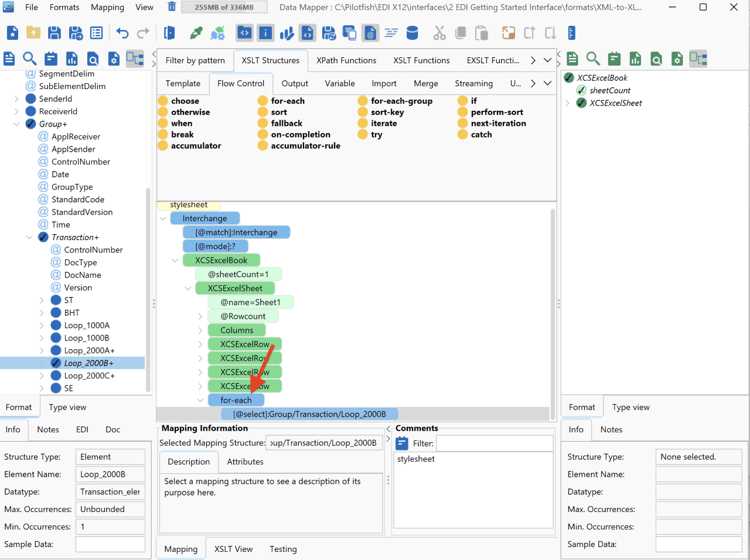Image resolution: width=750 pixels, height=560 pixels.
Task: Click the green magnifier search icon in the target panel
Action: coord(593,59)
